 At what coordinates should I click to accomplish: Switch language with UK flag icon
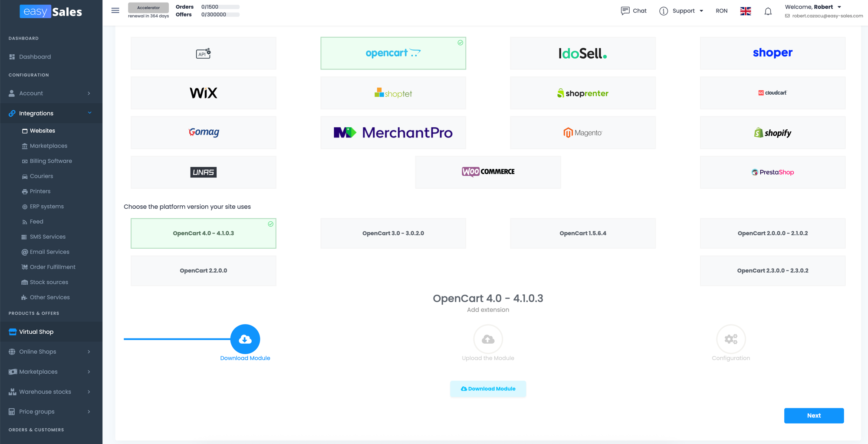point(746,11)
